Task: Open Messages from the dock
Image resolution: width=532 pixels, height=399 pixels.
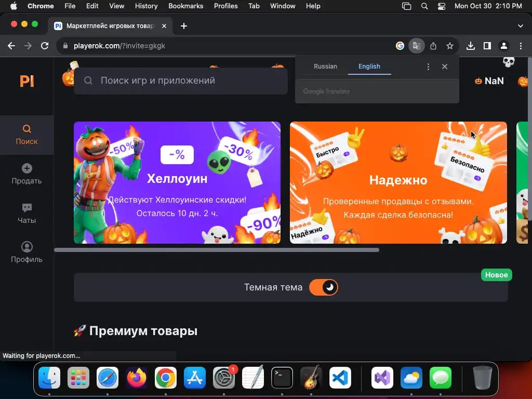Action: click(x=441, y=378)
